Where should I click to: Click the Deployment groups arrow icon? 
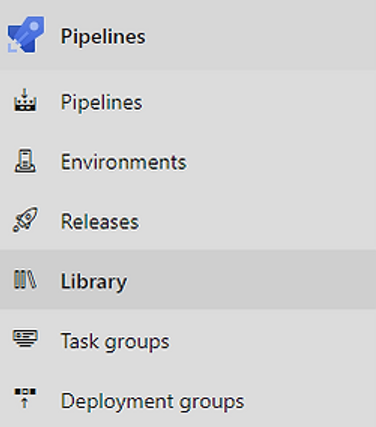25,398
